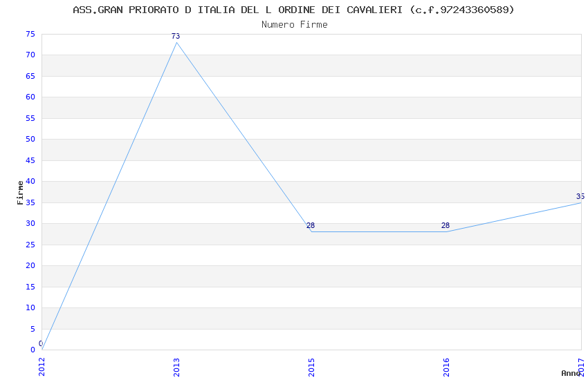Click the 2017 x-axis label

pyautogui.click(x=581, y=367)
